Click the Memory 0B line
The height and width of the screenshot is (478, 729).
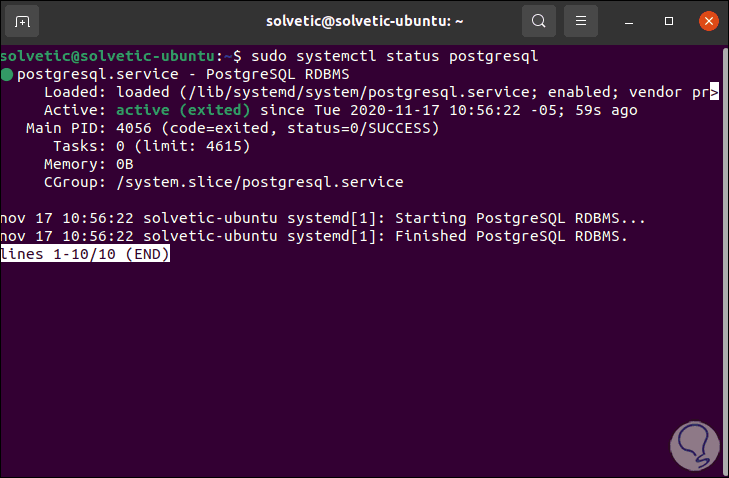tap(89, 165)
